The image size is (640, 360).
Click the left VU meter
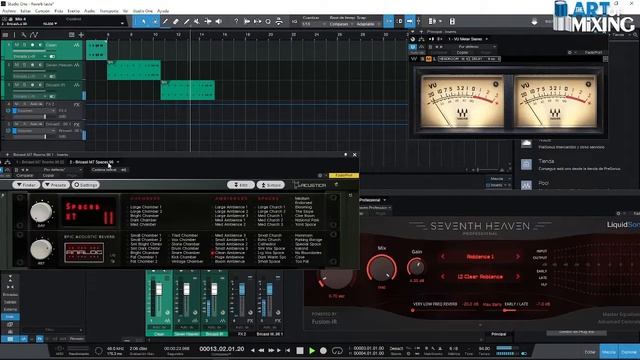[x=462, y=102]
